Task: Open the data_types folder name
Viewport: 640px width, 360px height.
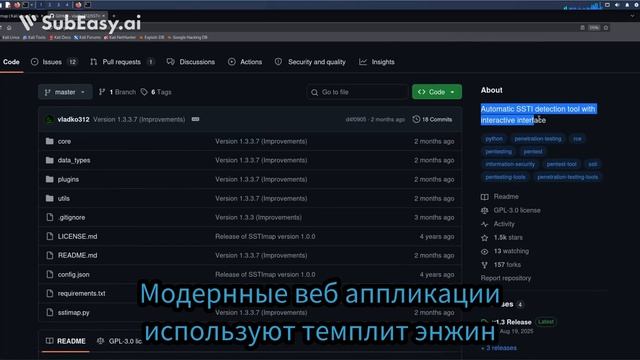Action: coord(74,160)
